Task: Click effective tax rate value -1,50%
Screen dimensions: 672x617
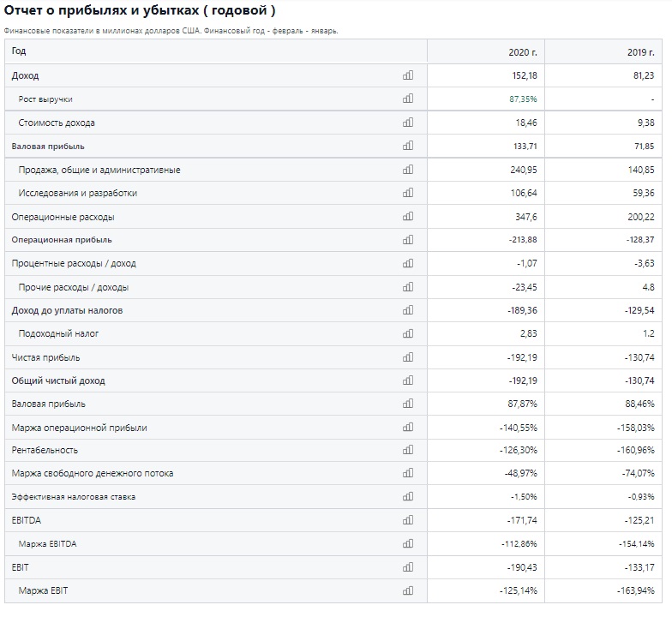Action: point(524,497)
